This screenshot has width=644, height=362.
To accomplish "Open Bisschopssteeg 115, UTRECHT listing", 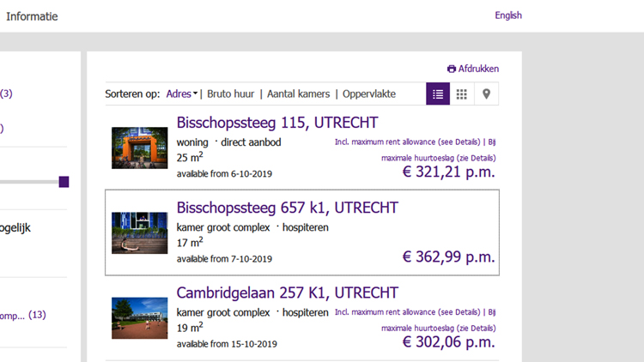I will pyautogui.click(x=276, y=123).
